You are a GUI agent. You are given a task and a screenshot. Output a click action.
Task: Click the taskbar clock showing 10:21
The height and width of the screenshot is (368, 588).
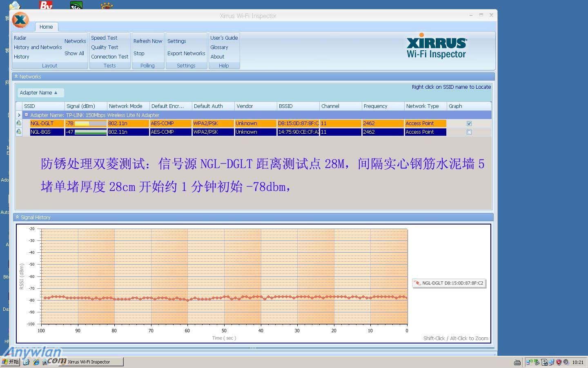click(x=578, y=362)
